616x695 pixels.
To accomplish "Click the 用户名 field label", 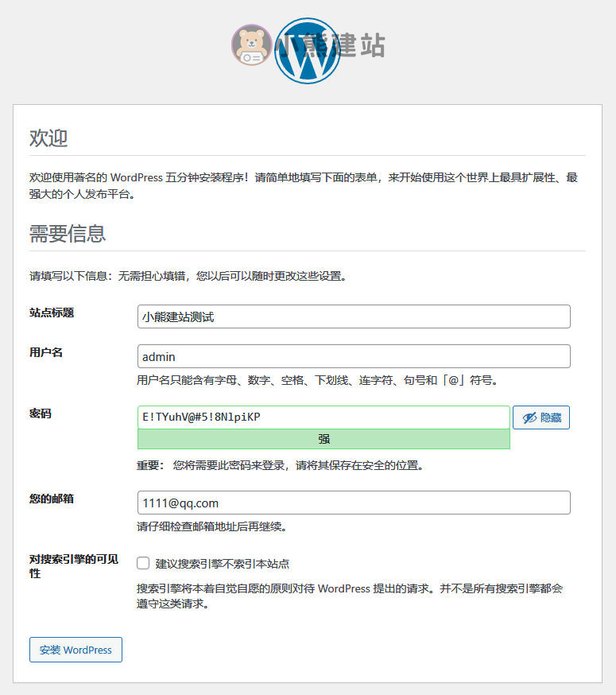I will [46, 352].
